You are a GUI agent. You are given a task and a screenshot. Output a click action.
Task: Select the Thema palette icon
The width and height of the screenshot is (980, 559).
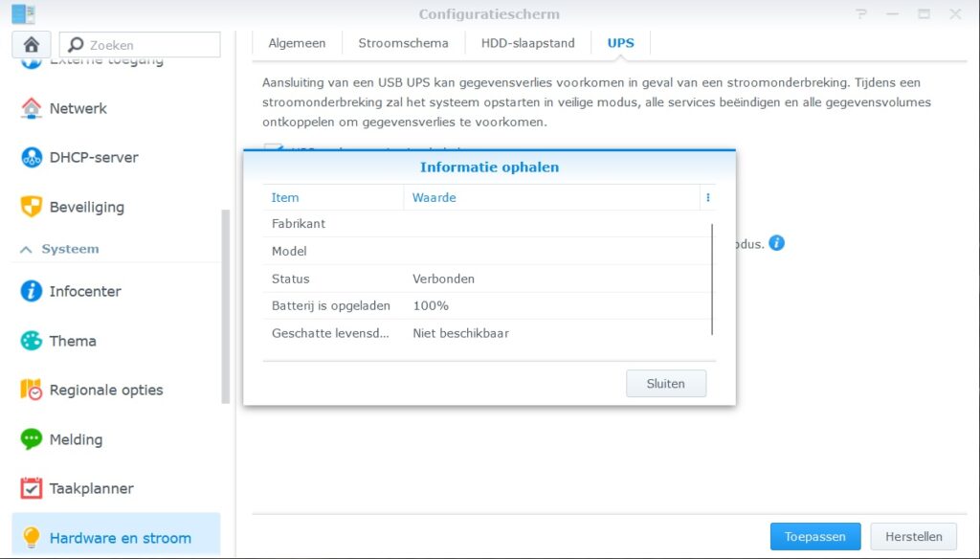[x=32, y=341]
